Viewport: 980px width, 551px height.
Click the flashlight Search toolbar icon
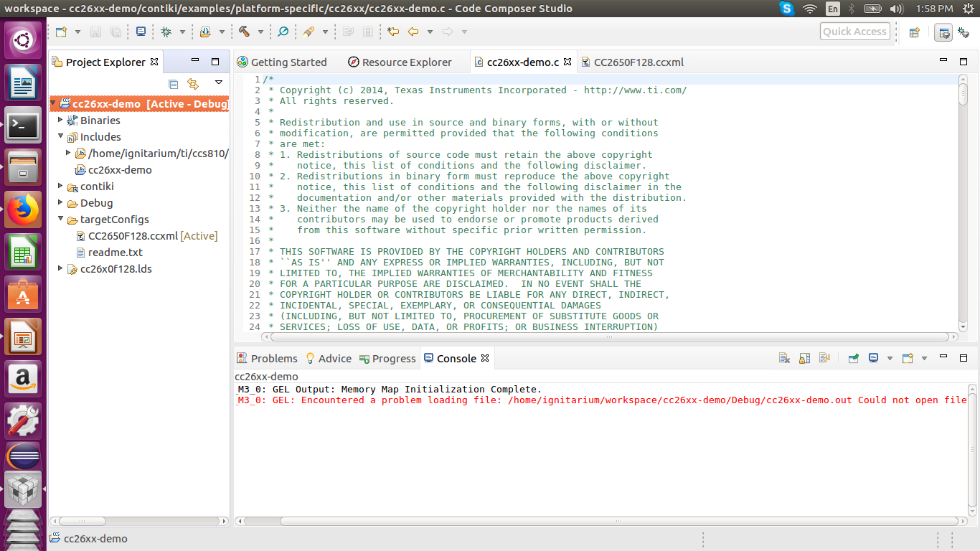308,32
